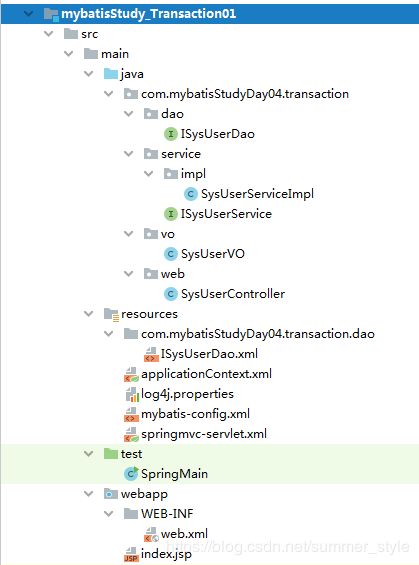Screen dimensions: 419x565
Task: Collapse the src folder arrow
Action: [x=48, y=34]
